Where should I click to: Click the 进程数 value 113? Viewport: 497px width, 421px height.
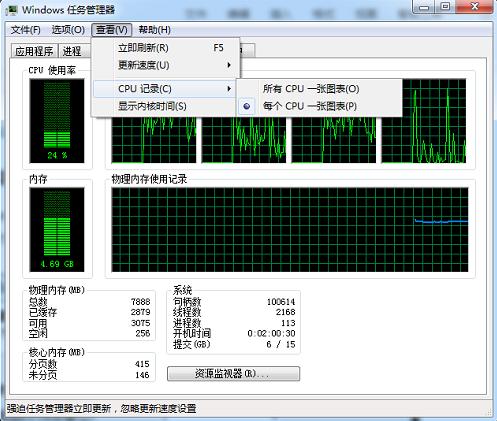[288, 323]
